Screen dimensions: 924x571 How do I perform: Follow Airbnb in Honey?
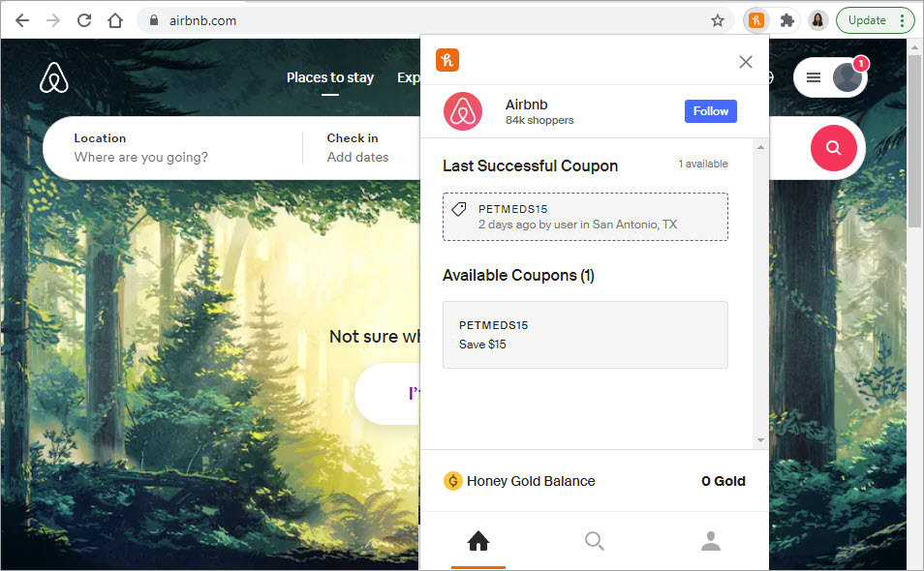(710, 111)
